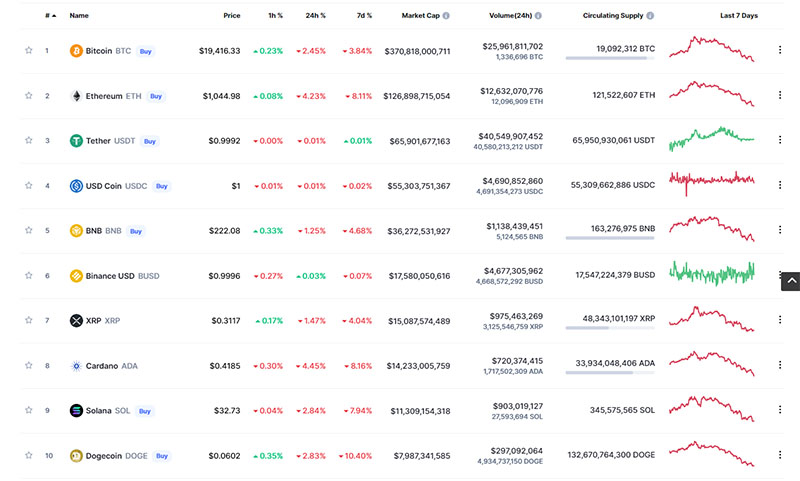
Task: Click the Circulating Supply info icon
Action: click(650, 16)
